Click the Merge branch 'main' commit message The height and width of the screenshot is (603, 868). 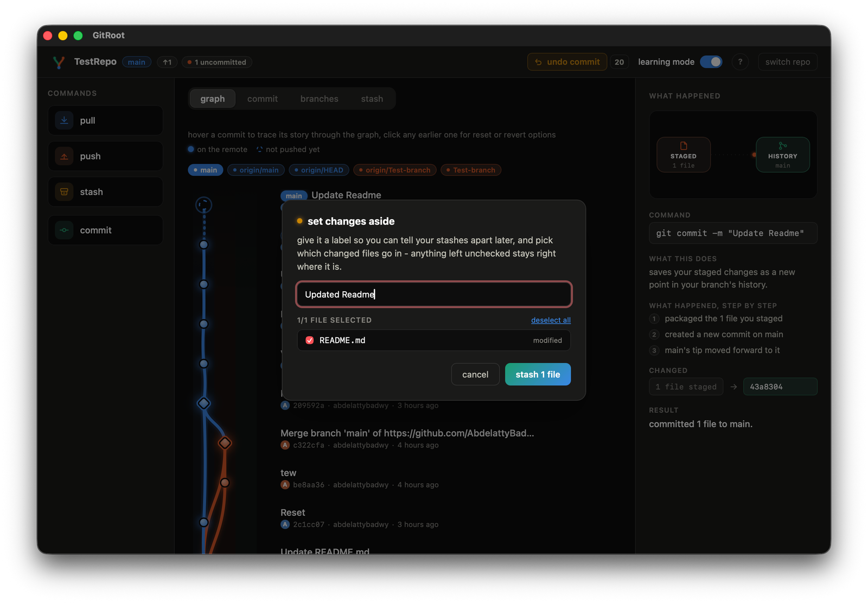[407, 433]
